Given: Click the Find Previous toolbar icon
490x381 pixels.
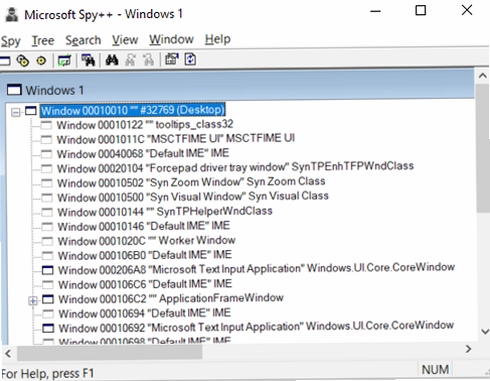Looking at the screenshot, I should 148,60.
